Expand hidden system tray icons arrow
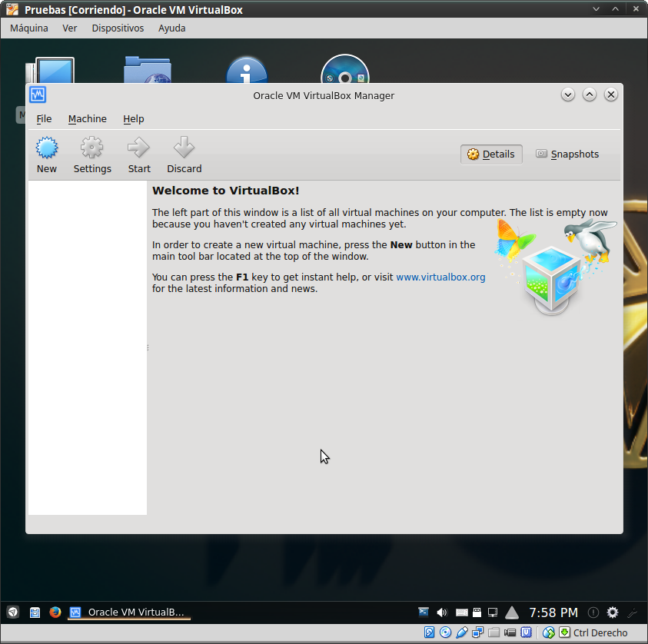Image resolution: width=648 pixels, height=644 pixels. (x=512, y=612)
